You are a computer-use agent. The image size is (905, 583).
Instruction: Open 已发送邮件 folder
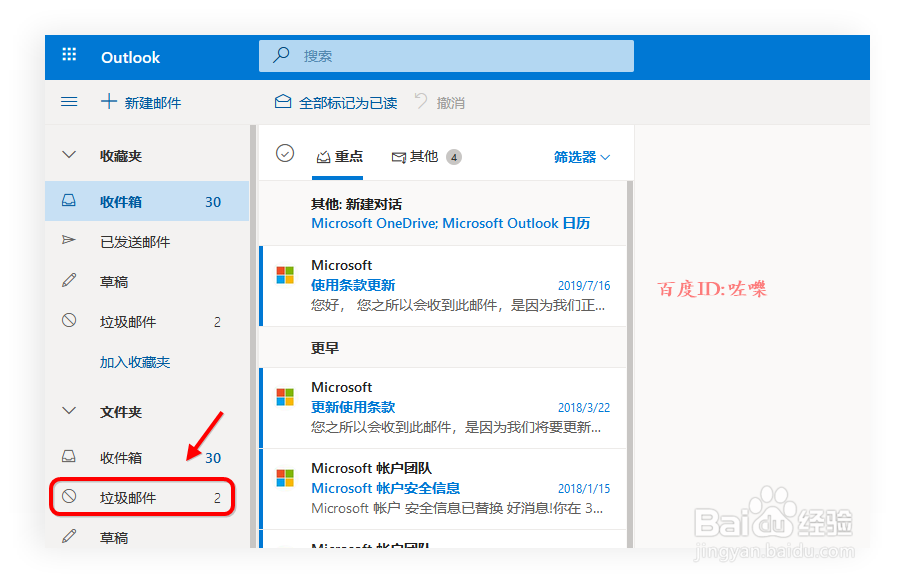point(147,241)
